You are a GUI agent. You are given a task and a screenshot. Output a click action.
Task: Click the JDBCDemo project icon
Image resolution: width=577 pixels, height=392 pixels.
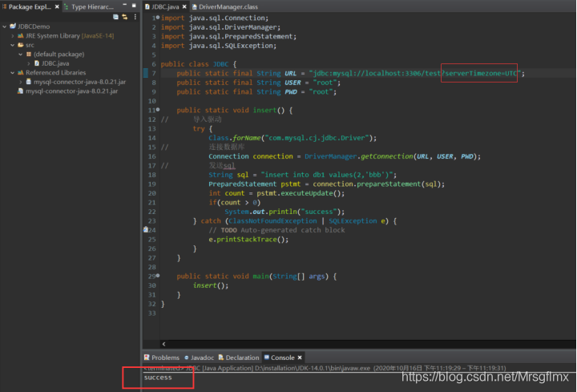click(13, 26)
